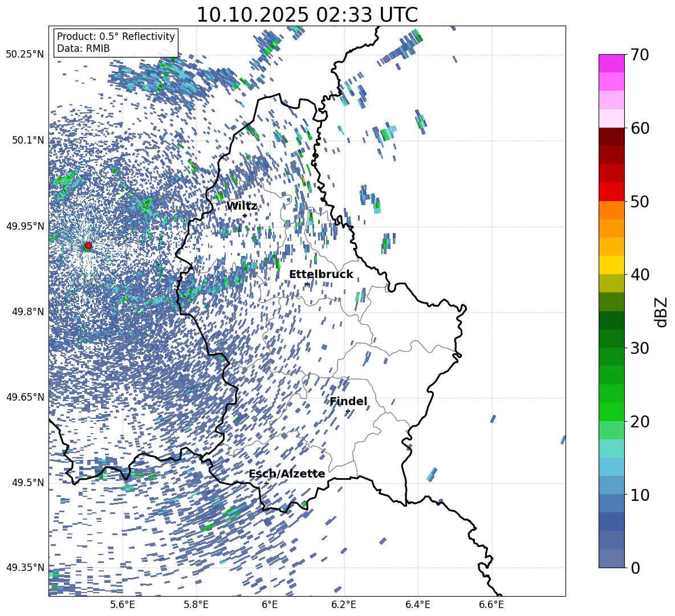This screenshot has height=616, width=675.
Task: Click the Data: RMIB source text
Action: [x=83, y=48]
